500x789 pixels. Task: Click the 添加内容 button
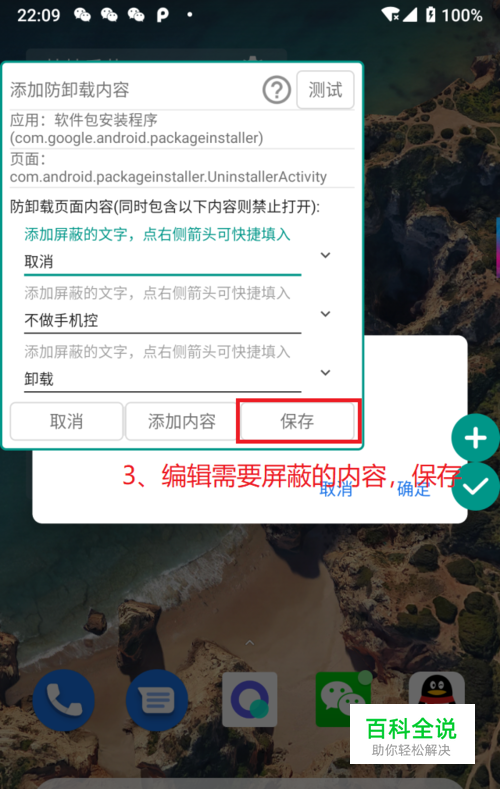pos(181,421)
